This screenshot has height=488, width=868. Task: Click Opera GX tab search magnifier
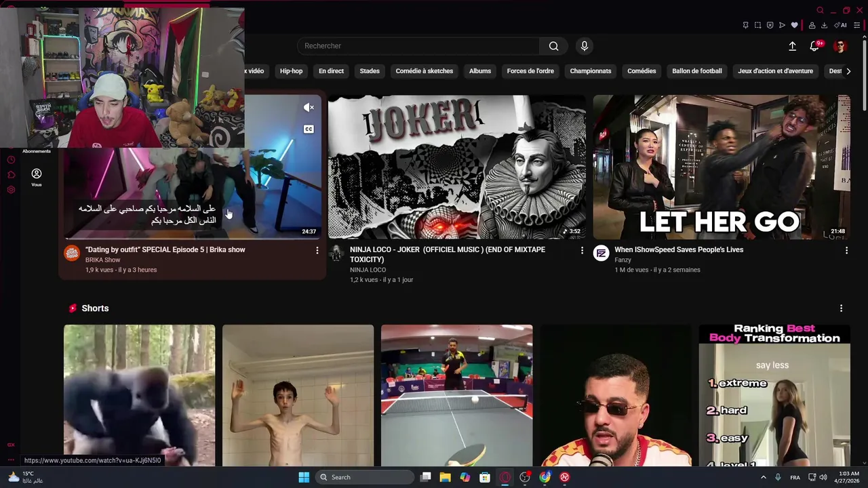click(x=820, y=10)
